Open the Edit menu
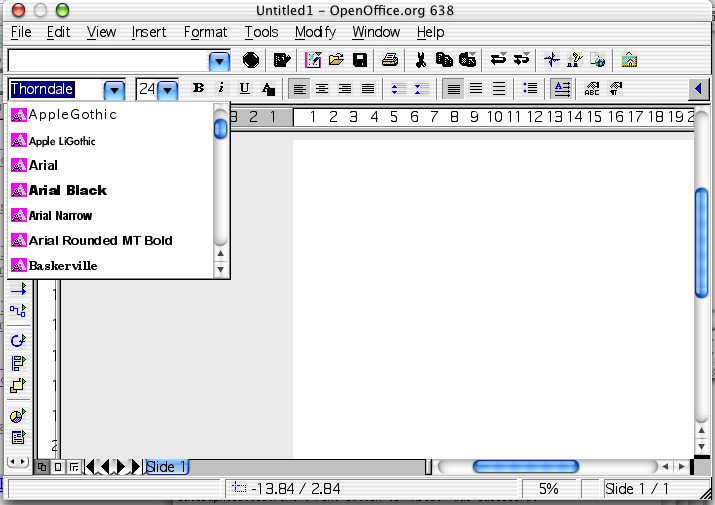Screen dimensions: 715x505 (x=58, y=32)
